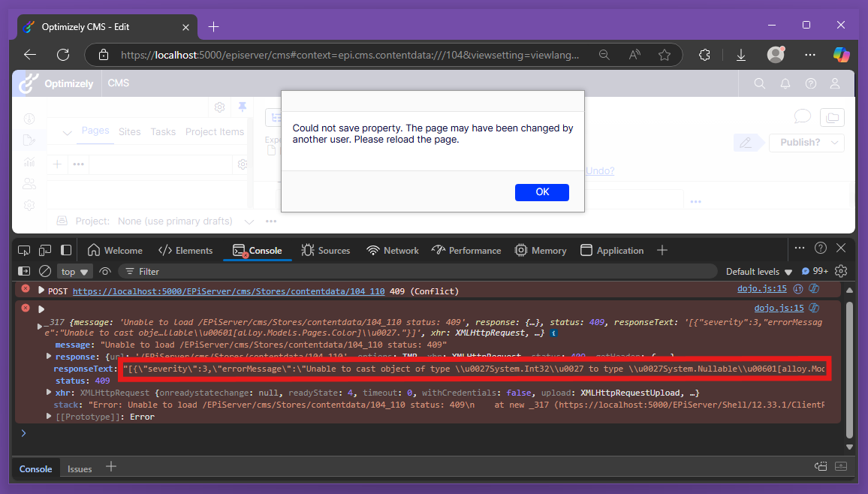The image size is (868, 494).
Task: Open browser extensions menu
Action: pos(704,55)
